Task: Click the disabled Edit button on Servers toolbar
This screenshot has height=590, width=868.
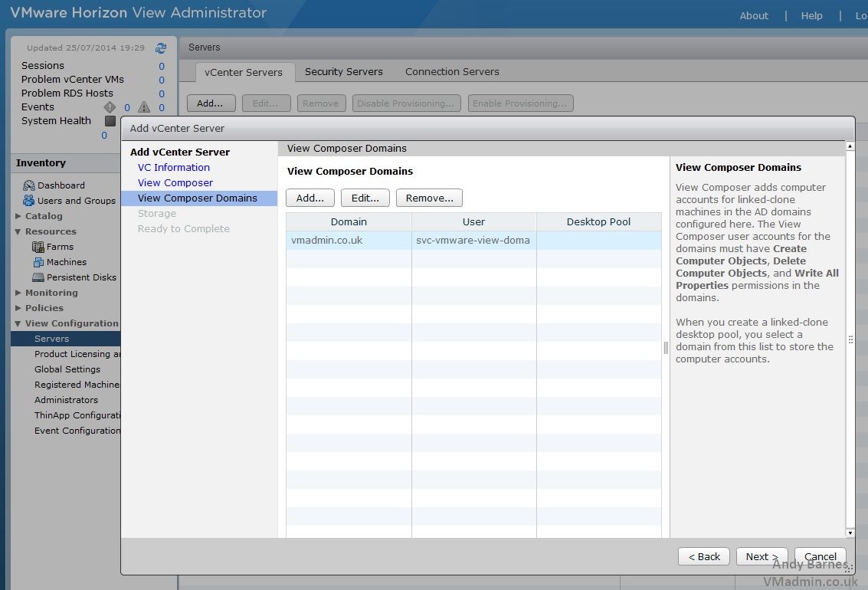Action: [x=267, y=103]
